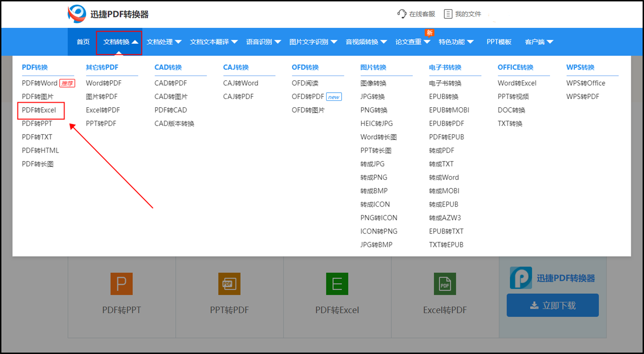The width and height of the screenshot is (644, 354).
Task: Select PDF转图片 from the menu
Action: pos(37,97)
